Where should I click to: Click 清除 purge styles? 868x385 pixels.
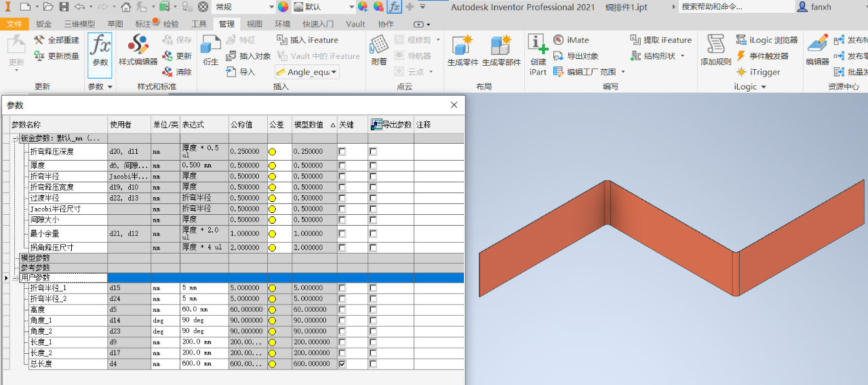click(x=176, y=72)
